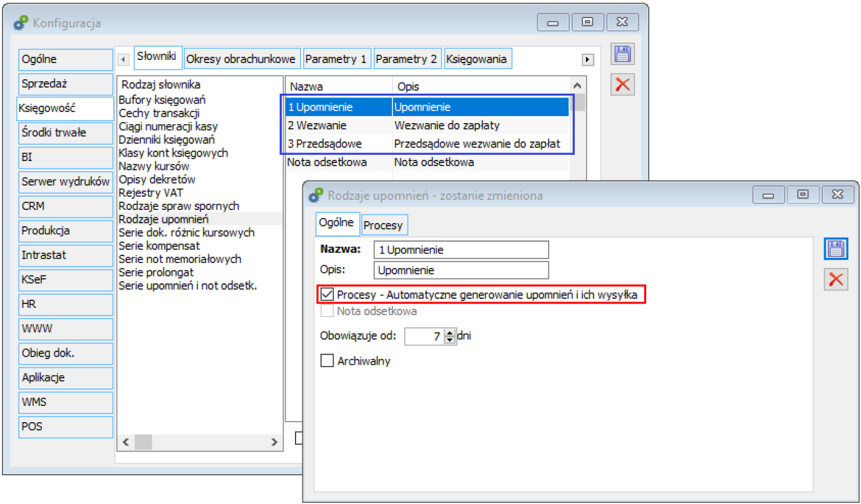This screenshot has width=861, height=504.
Task: Open the Księgowość configuration section
Action: pyautogui.click(x=66, y=108)
